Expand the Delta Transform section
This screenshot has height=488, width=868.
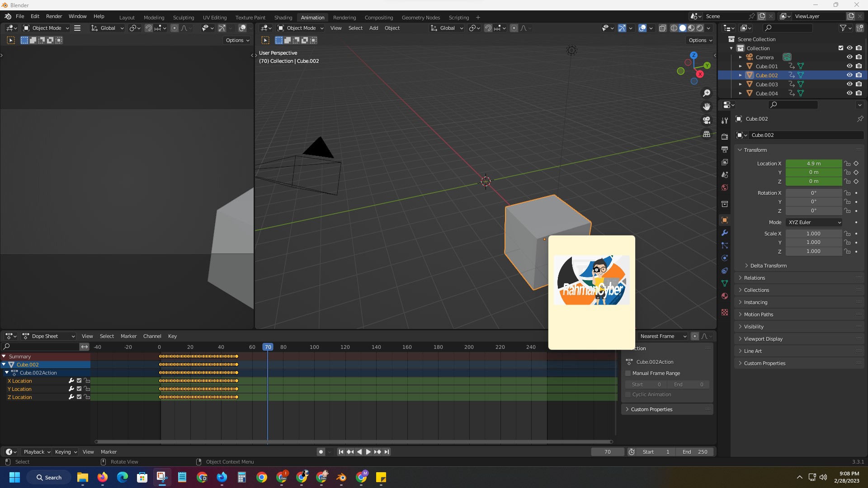coord(768,266)
